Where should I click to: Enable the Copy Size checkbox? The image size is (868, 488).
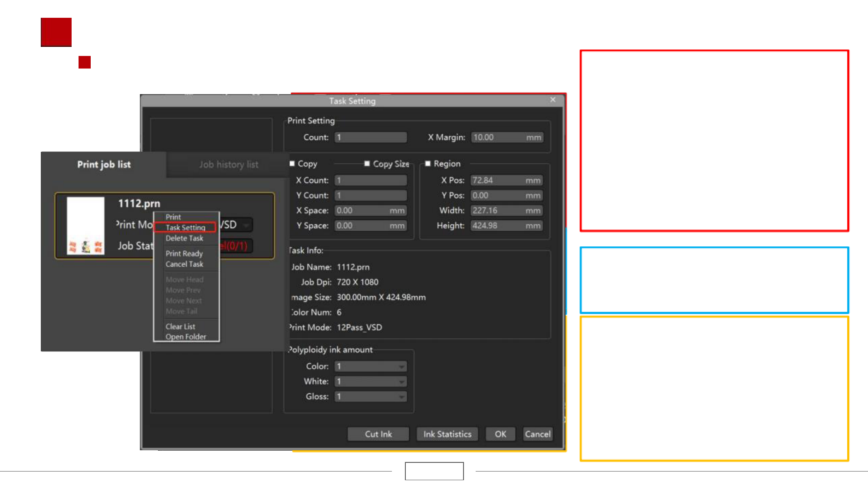coord(367,164)
